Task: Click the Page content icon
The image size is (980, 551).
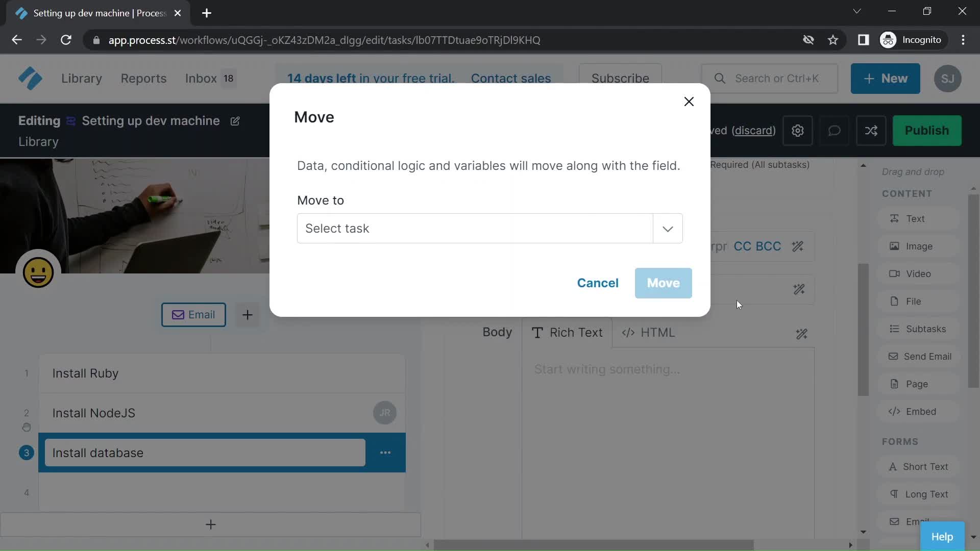Action: tap(895, 384)
